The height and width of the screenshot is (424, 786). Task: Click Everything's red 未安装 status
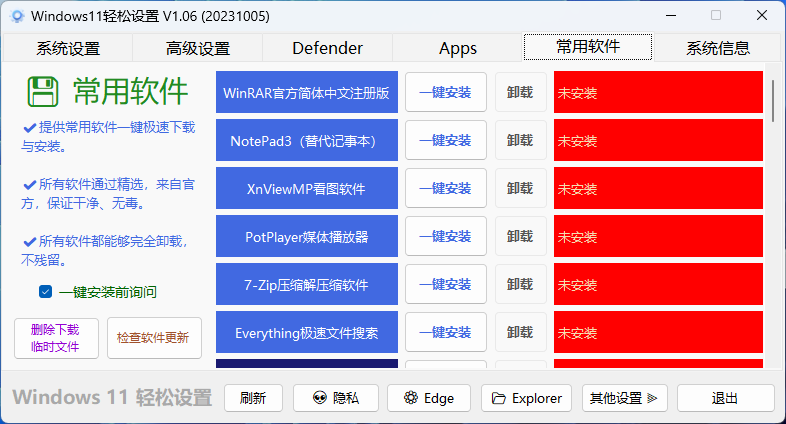click(658, 332)
